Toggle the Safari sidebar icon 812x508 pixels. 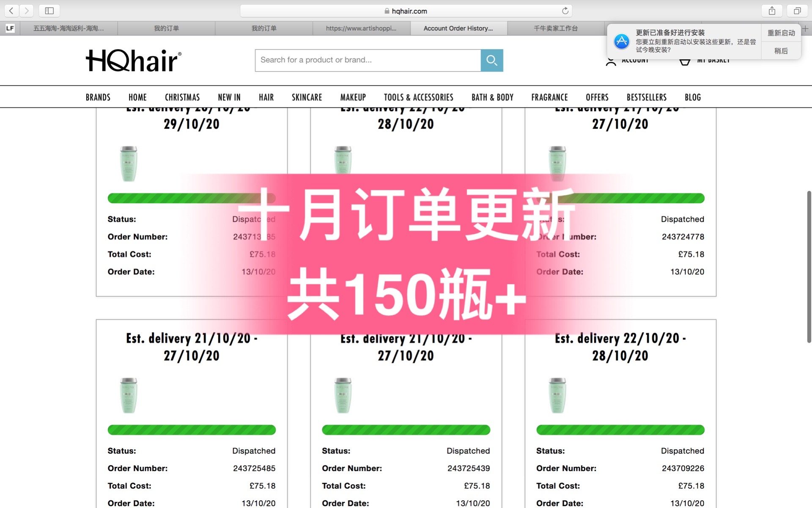coord(49,11)
